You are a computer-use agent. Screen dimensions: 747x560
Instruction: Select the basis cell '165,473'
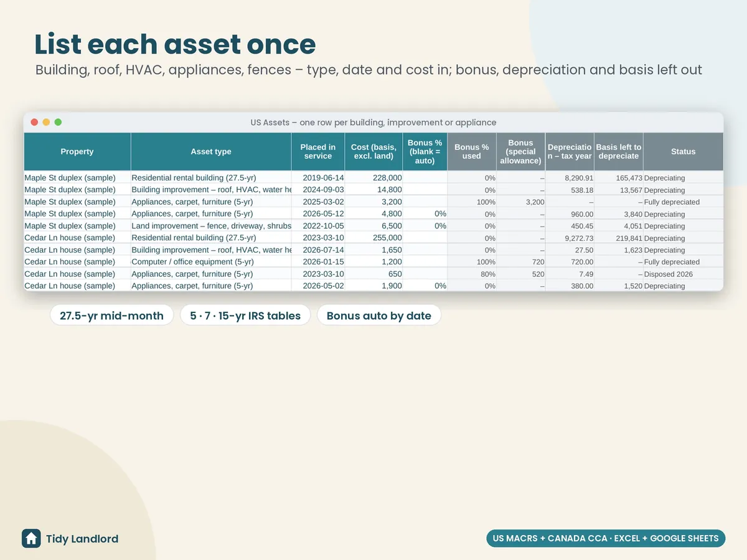click(619, 178)
